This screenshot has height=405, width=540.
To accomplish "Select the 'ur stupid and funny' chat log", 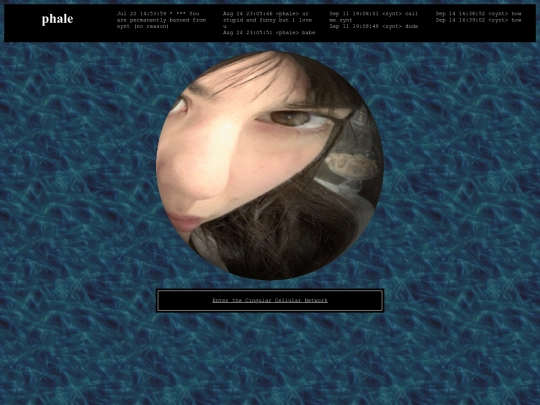I will [x=267, y=20].
